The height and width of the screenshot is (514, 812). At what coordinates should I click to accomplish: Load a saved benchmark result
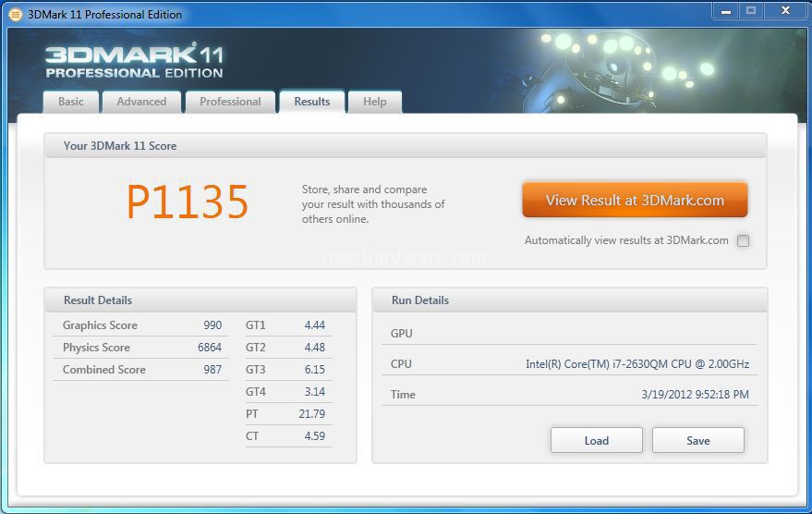tap(597, 440)
